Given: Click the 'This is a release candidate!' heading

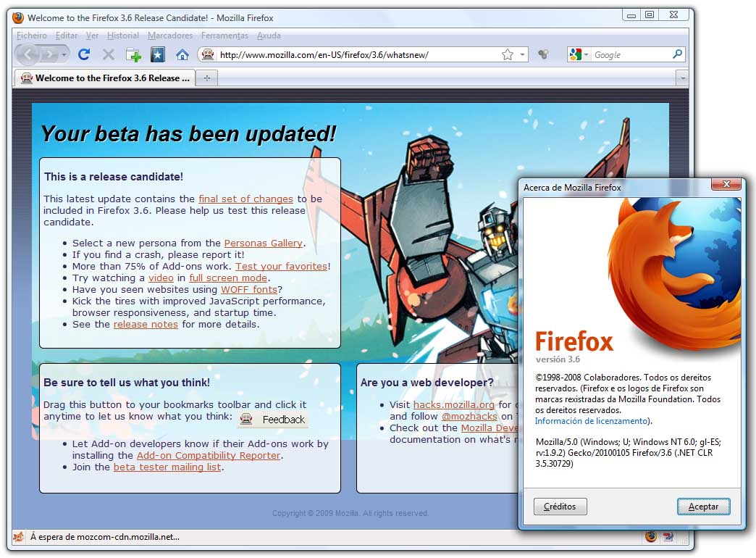Looking at the screenshot, I should (x=114, y=177).
